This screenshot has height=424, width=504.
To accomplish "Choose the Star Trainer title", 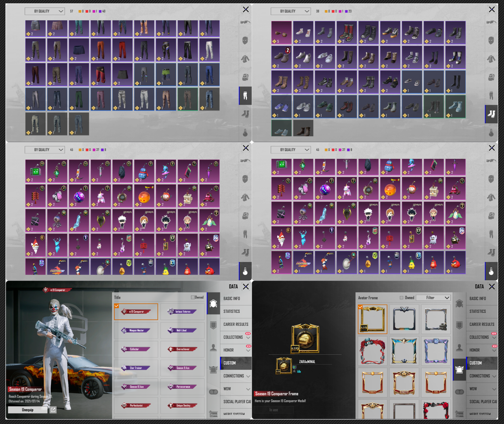I will point(136,368).
